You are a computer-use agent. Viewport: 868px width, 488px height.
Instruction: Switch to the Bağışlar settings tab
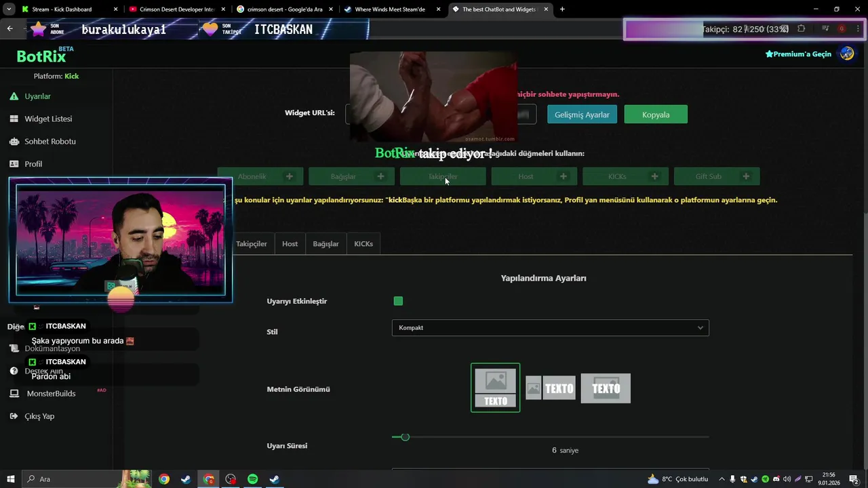[x=325, y=244]
